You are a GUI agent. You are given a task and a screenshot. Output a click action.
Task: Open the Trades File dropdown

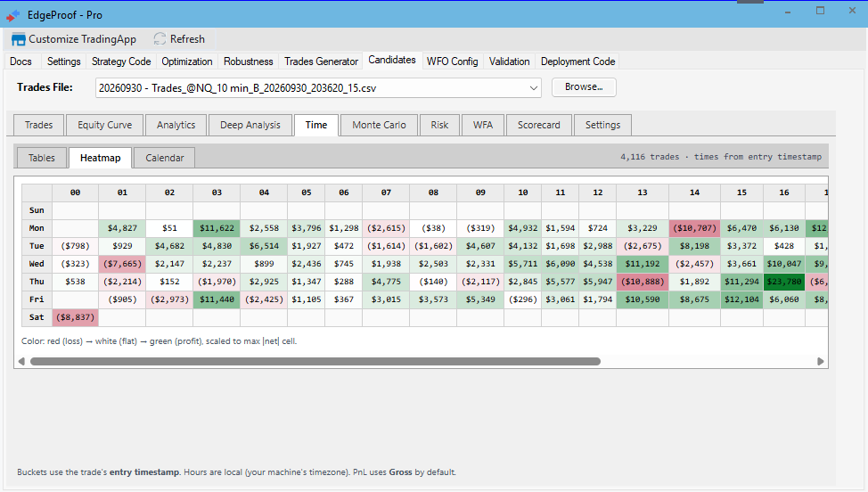pos(534,88)
